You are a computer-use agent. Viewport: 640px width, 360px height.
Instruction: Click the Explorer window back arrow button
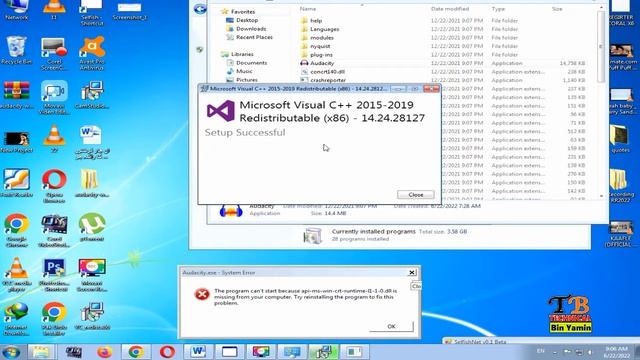(200, 9)
